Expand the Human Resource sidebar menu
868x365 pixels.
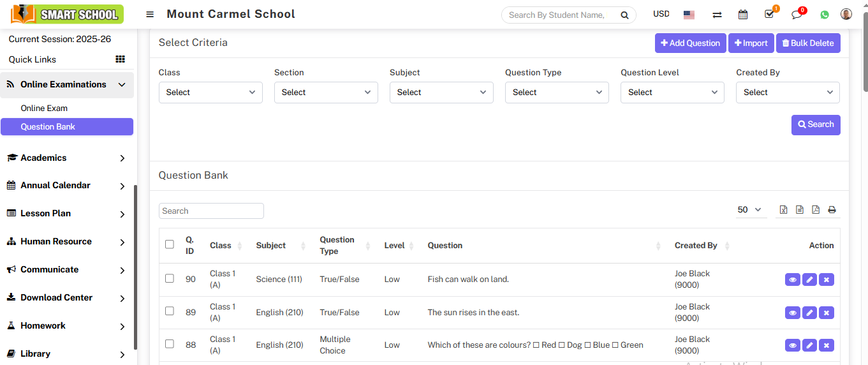67,242
